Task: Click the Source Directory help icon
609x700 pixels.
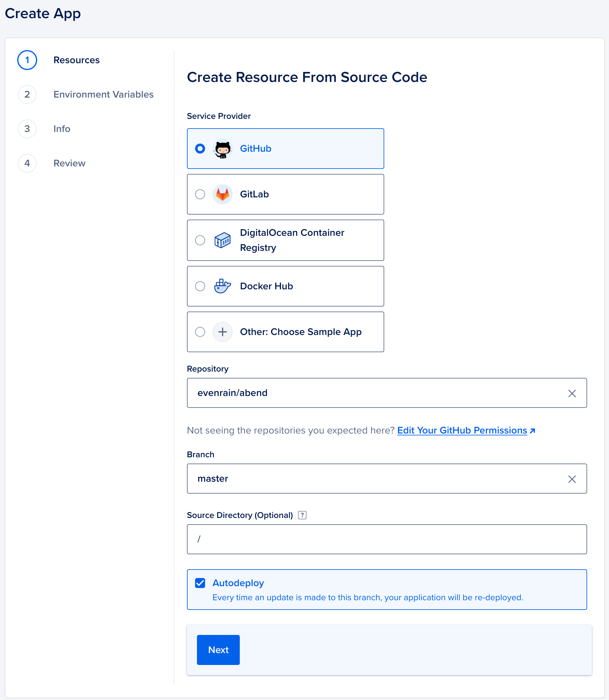Action: (x=302, y=515)
